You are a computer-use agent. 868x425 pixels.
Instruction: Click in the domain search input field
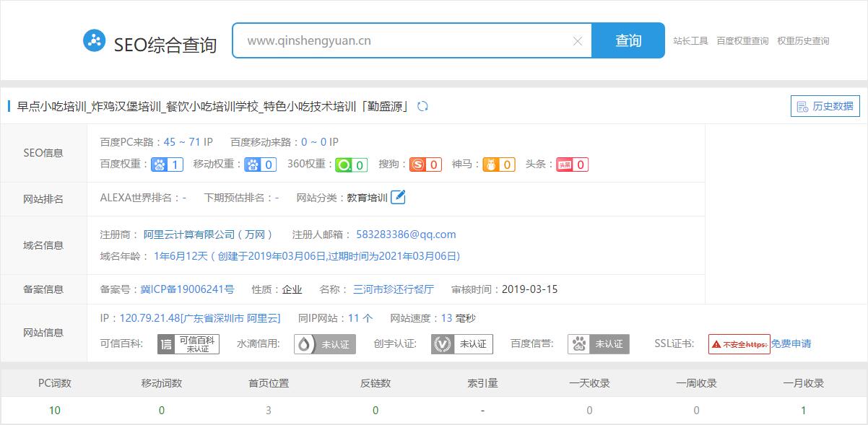click(x=404, y=41)
